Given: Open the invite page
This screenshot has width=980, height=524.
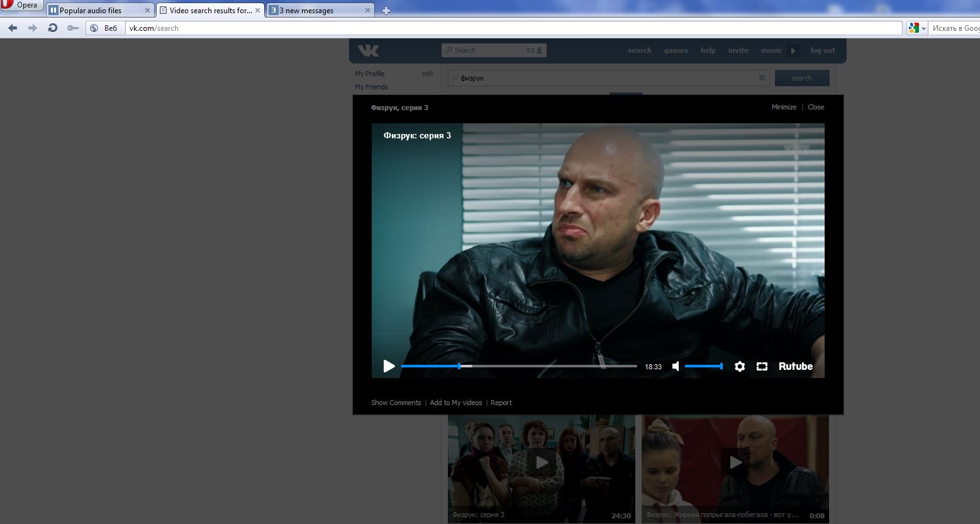Looking at the screenshot, I should [x=738, y=50].
